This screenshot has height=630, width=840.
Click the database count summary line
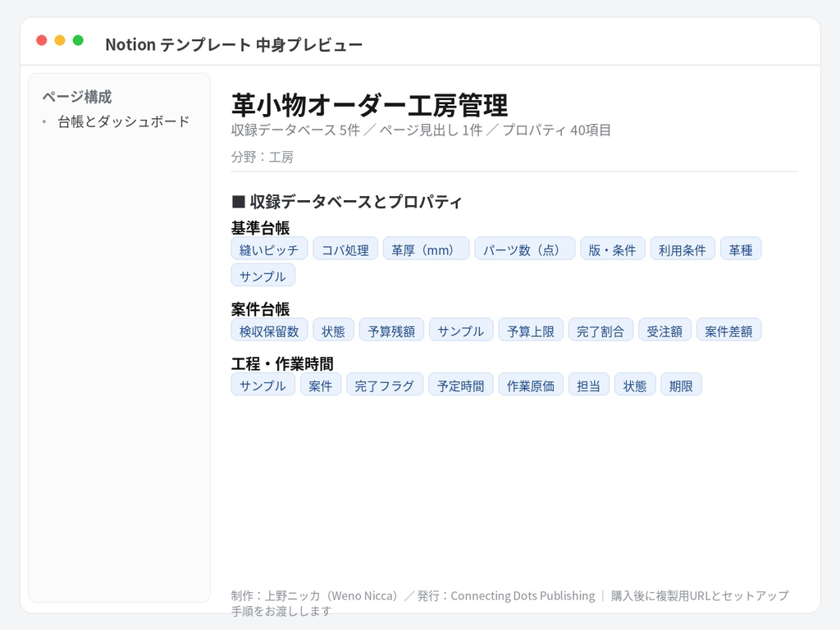pyautogui.click(x=421, y=130)
